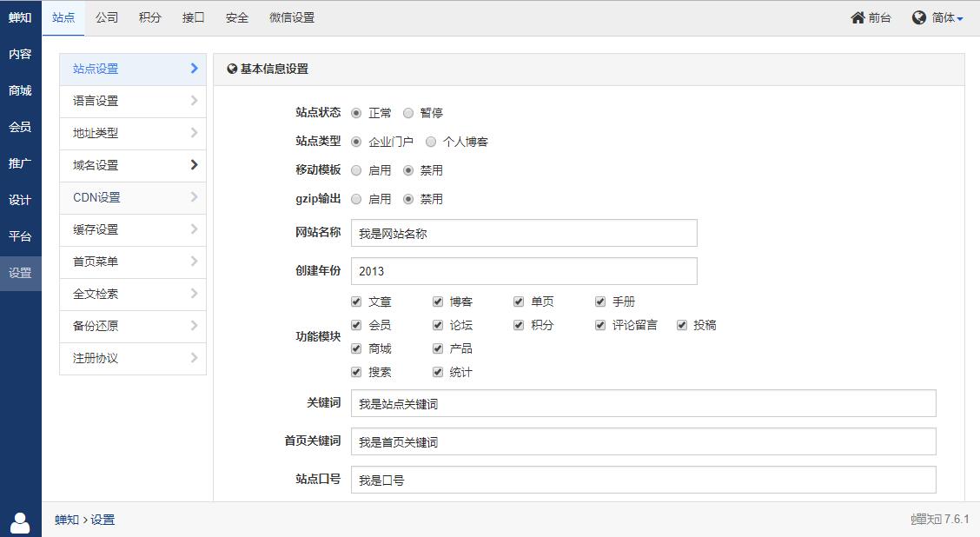Expand the CDN设置 sidebar entry

coord(133,197)
